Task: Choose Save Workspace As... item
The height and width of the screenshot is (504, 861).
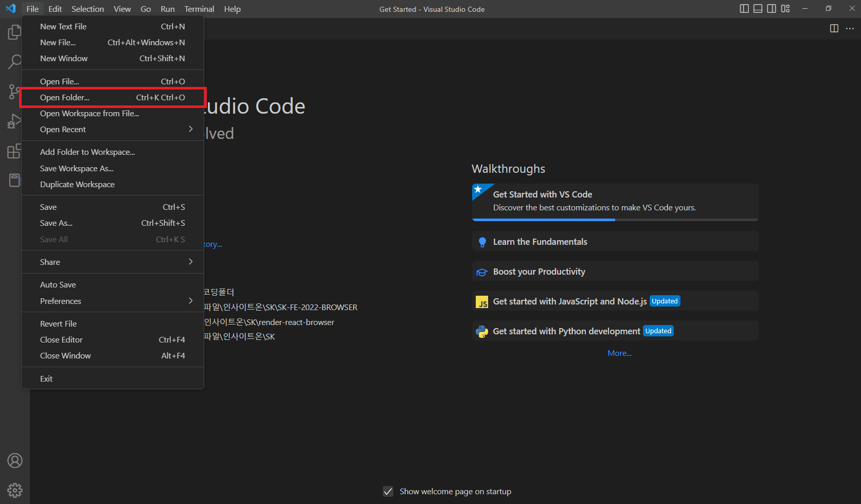Action: tap(113, 168)
